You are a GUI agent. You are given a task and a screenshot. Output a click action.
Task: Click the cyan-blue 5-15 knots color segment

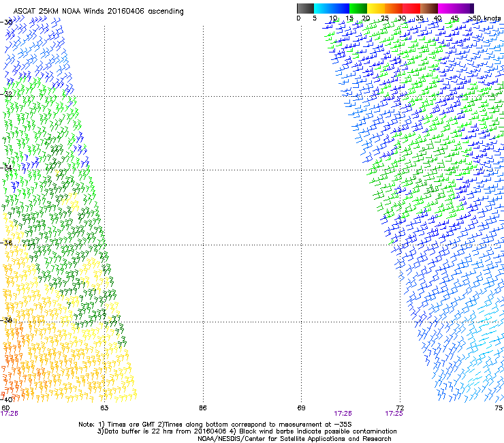click(x=332, y=8)
